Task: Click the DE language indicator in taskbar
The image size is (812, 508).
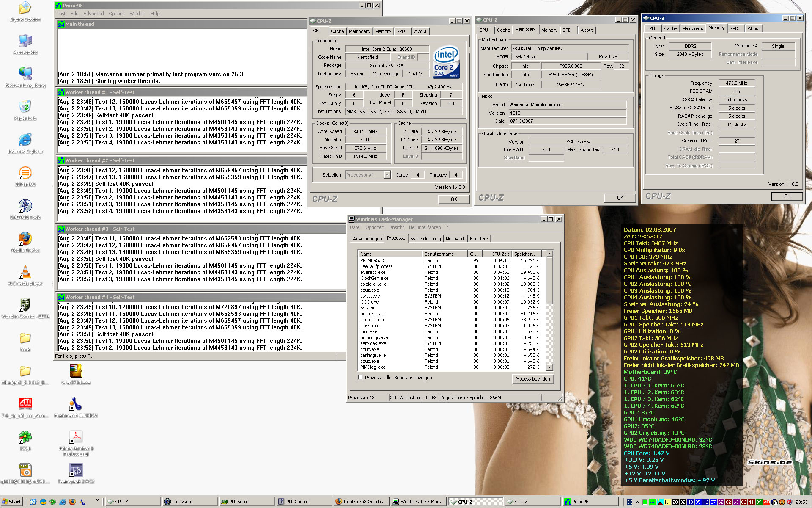Action: [630, 502]
